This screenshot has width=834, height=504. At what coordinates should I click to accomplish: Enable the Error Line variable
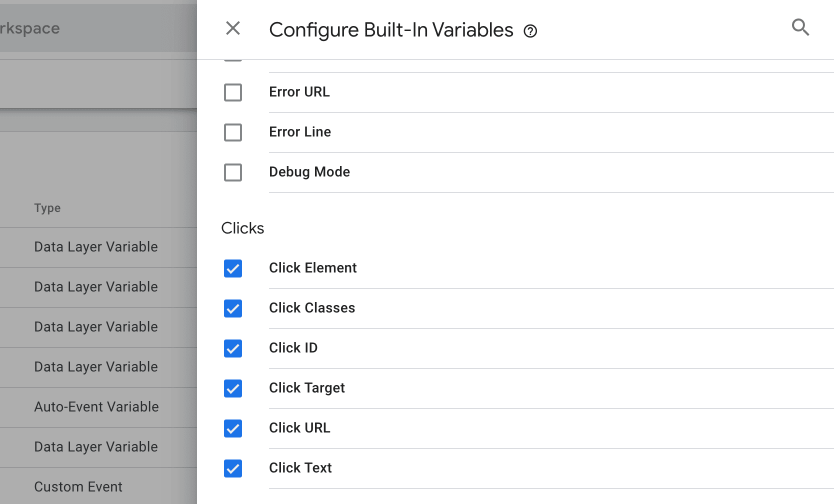[232, 132]
